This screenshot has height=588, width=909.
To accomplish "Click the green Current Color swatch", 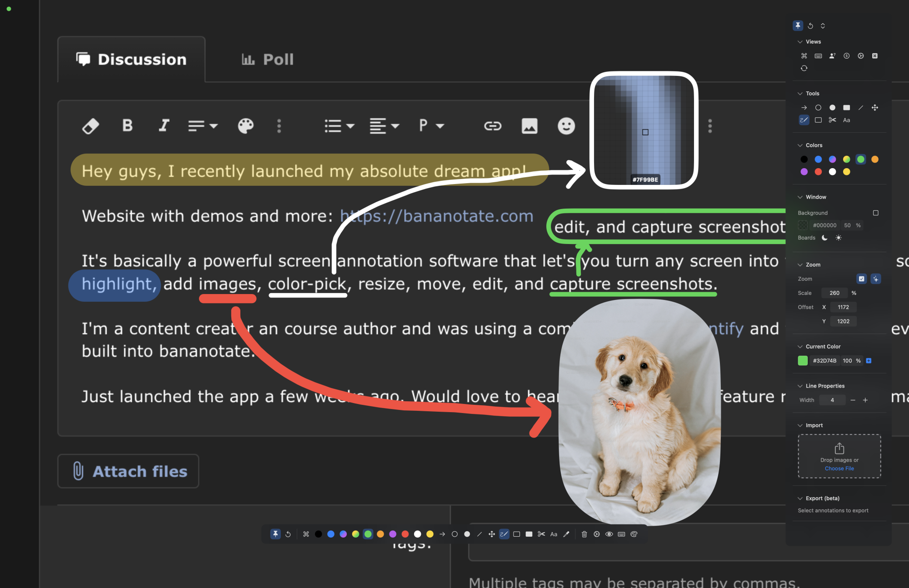I will [803, 361].
